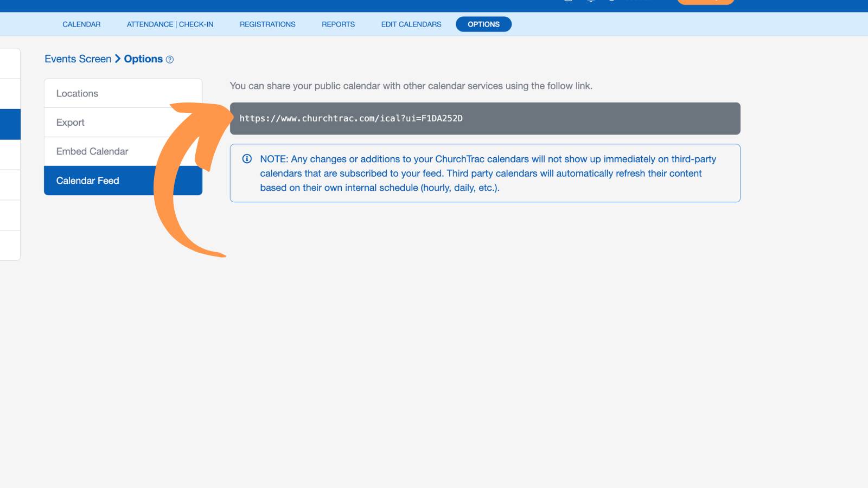Go to ATTENDANCE | CHECK-IN tab
Viewport: 868px width, 488px height.
point(170,24)
